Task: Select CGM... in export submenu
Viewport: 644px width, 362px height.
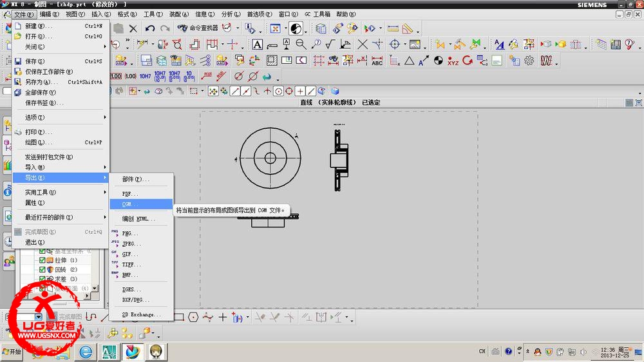Action: pyautogui.click(x=141, y=204)
